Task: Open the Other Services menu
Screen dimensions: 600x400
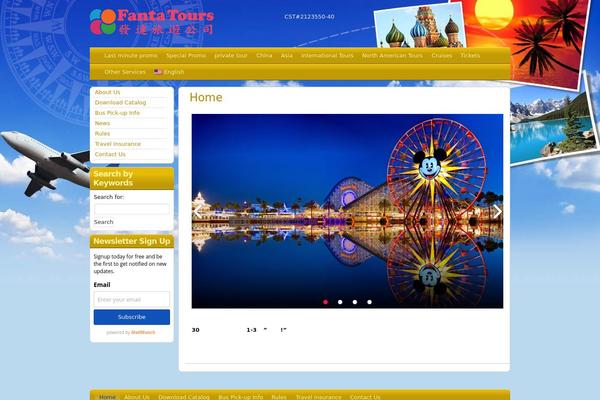Action: pyautogui.click(x=125, y=72)
